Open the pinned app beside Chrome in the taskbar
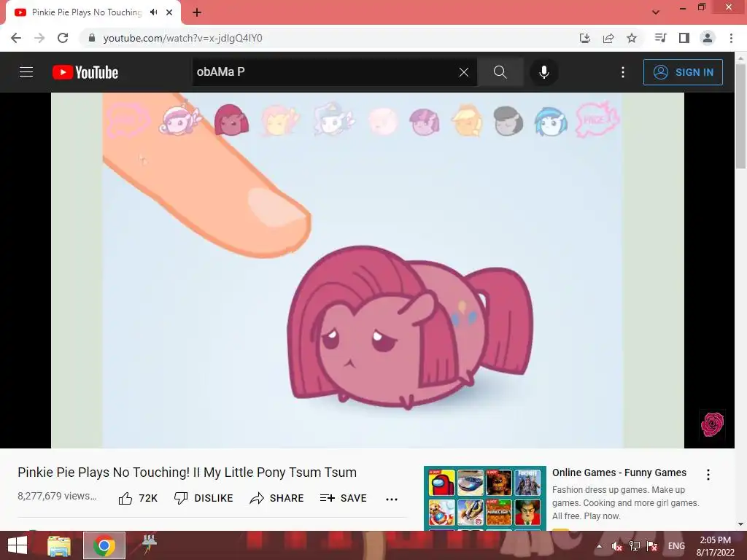 tap(150, 545)
